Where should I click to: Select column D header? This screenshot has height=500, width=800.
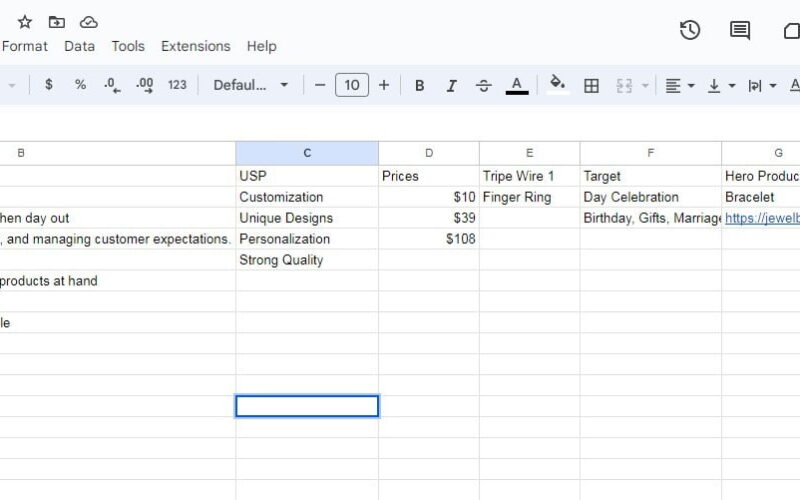(429, 153)
